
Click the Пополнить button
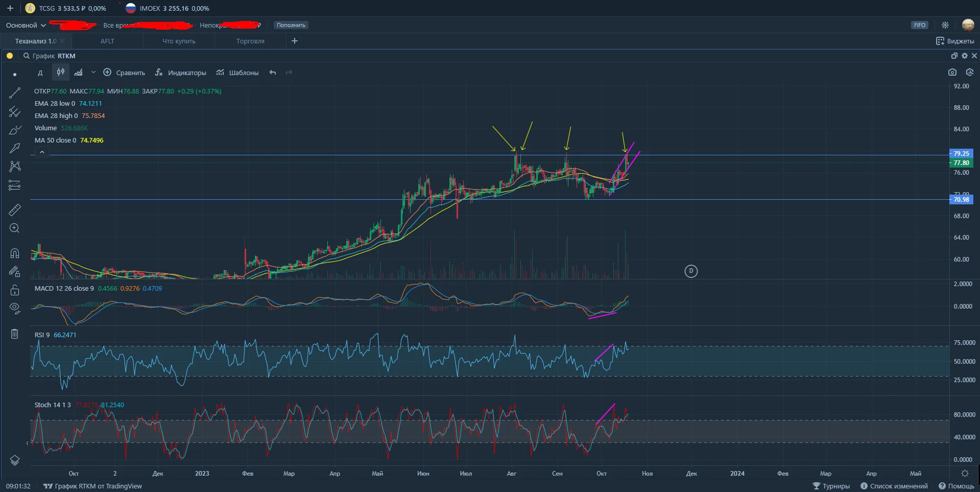(291, 25)
